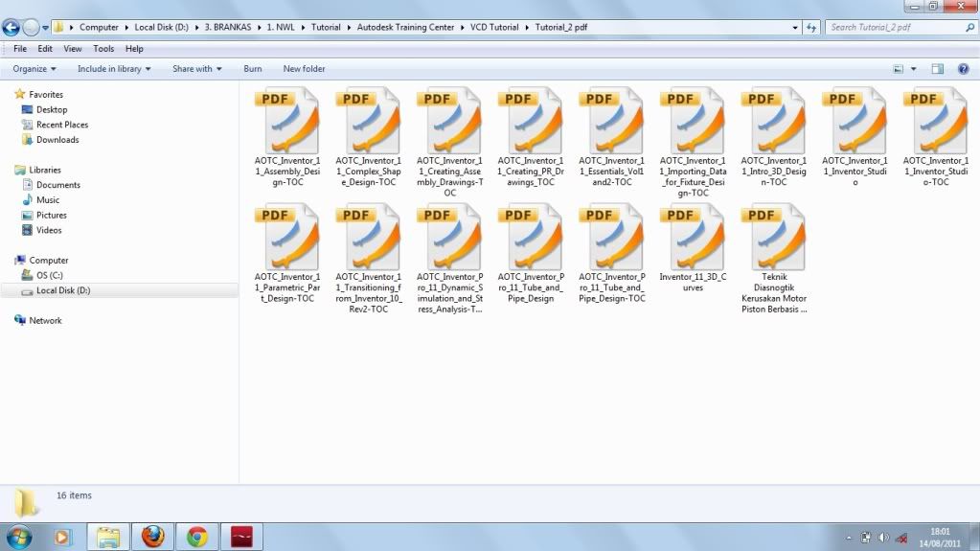Select Music library

click(48, 199)
